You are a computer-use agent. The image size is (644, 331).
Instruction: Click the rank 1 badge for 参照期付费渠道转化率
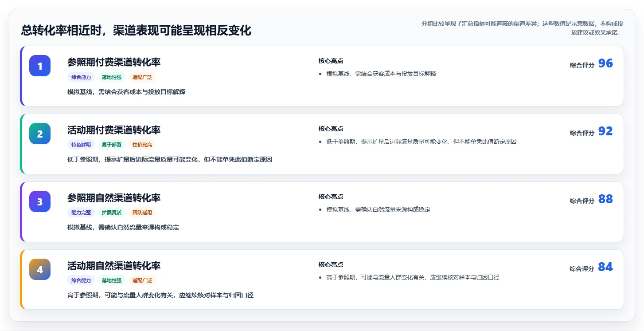(x=40, y=66)
